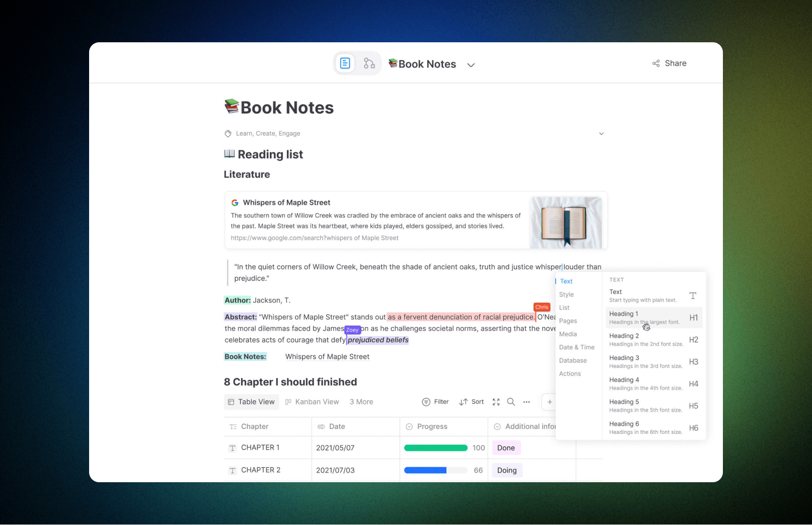Open the google.com search URL link

(315, 238)
